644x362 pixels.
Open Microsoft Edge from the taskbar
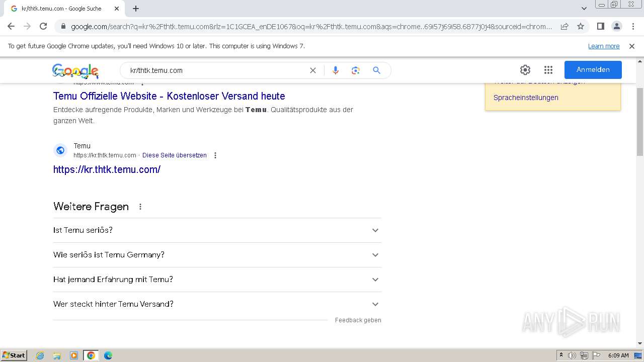click(108, 355)
